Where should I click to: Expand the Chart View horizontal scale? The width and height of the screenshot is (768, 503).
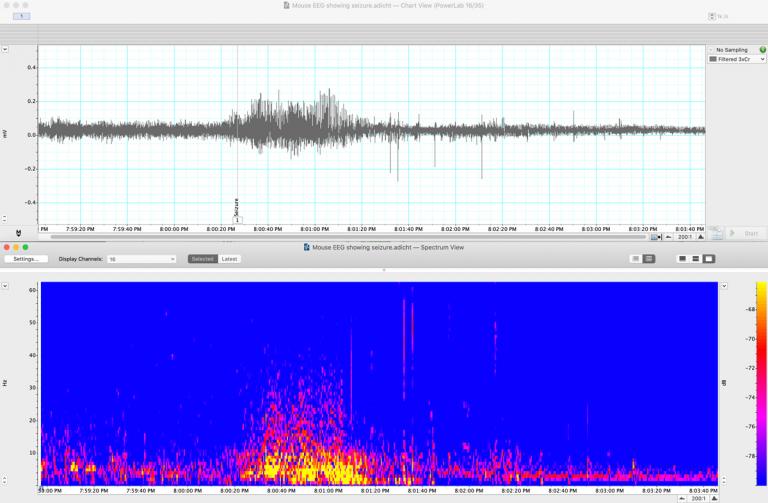701,237
